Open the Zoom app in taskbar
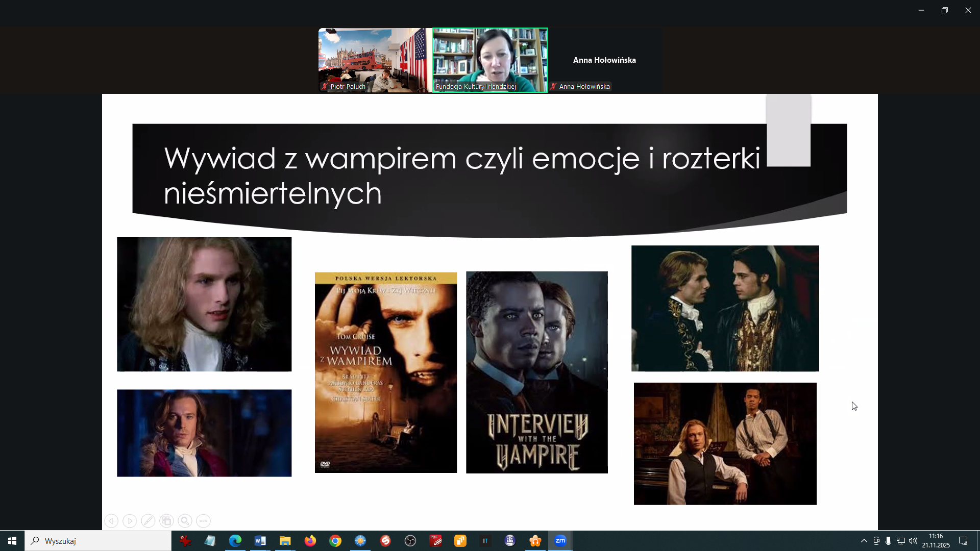The height and width of the screenshot is (551, 980). [560, 541]
